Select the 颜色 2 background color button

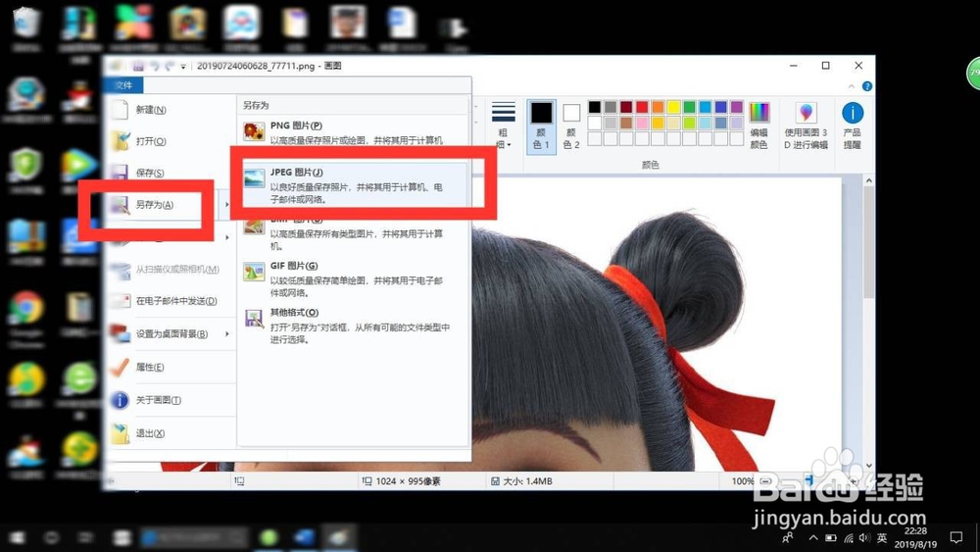click(x=571, y=126)
